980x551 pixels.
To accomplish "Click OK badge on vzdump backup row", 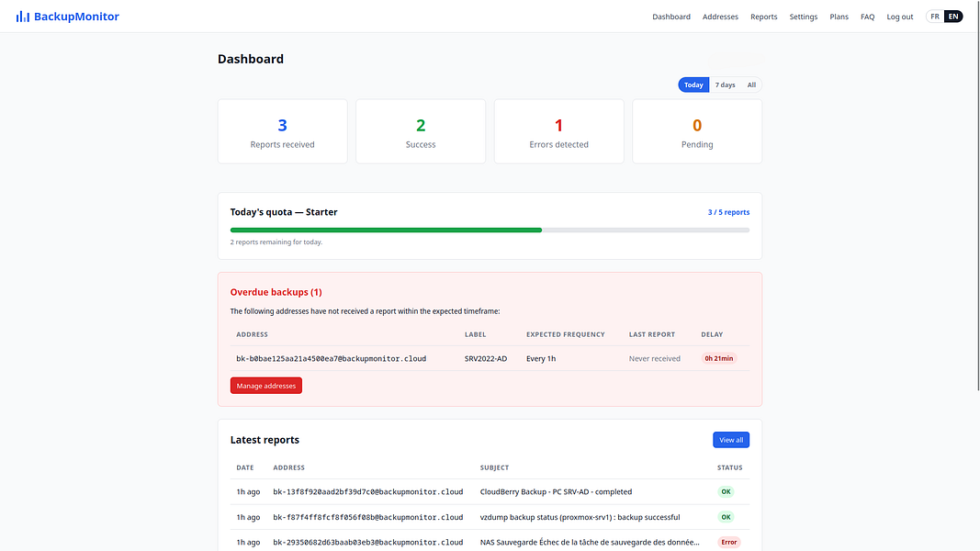I will [726, 517].
